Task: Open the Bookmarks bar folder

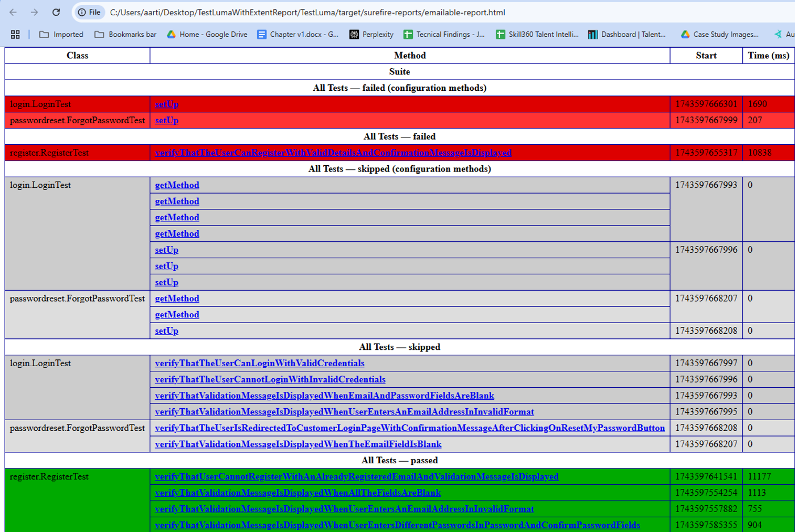Action: (x=125, y=34)
